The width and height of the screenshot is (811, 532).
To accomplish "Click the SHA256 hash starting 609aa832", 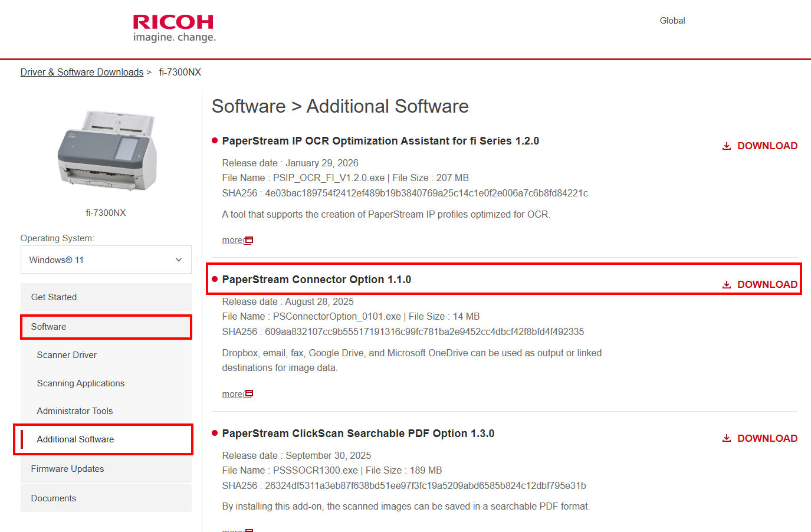I will point(425,332).
